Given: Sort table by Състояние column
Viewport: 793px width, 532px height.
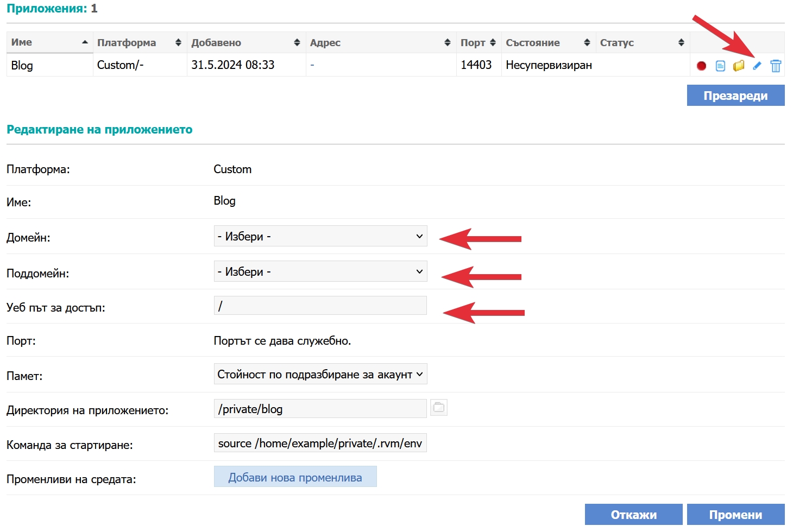Looking at the screenshot, I should point(548,42).
